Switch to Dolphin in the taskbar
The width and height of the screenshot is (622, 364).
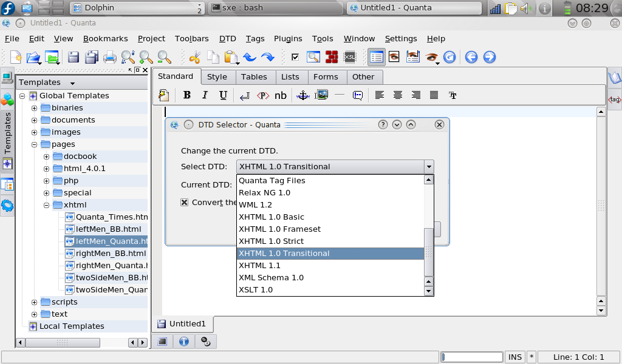pyautogui.click(x=137, y=8)
